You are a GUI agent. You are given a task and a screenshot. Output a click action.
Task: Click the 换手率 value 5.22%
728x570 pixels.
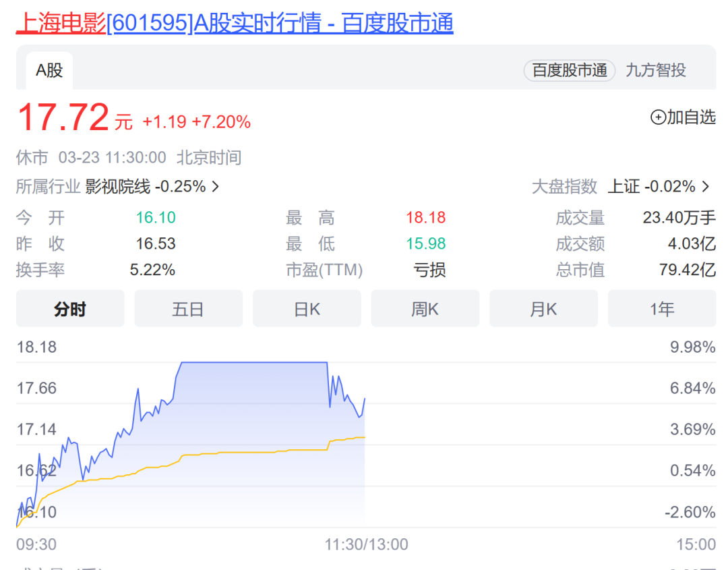152,269
